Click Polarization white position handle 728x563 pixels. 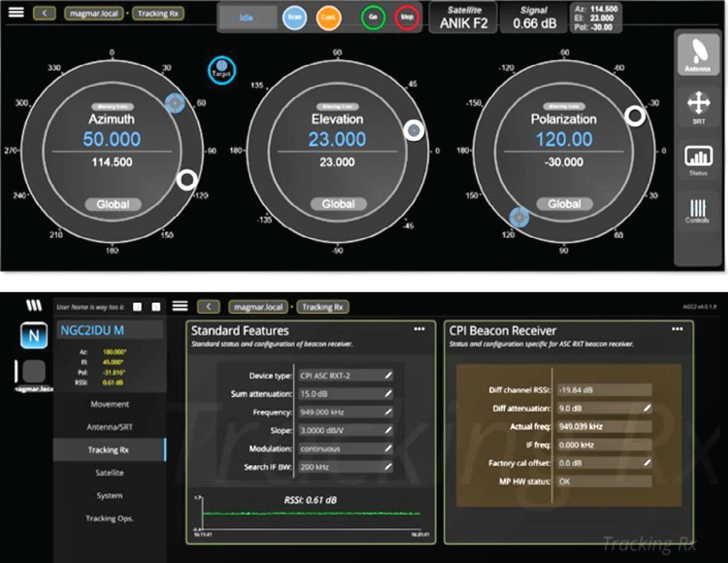[635, 116]
